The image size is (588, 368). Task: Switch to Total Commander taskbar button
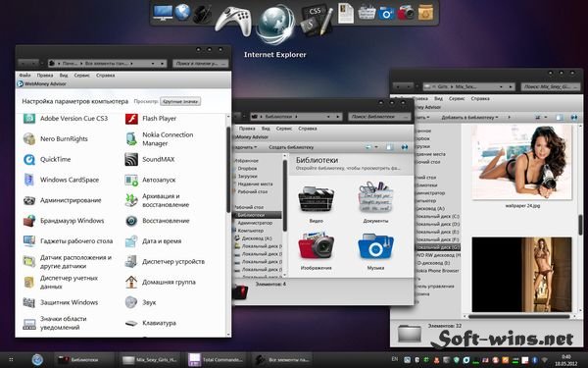(216, 360)
